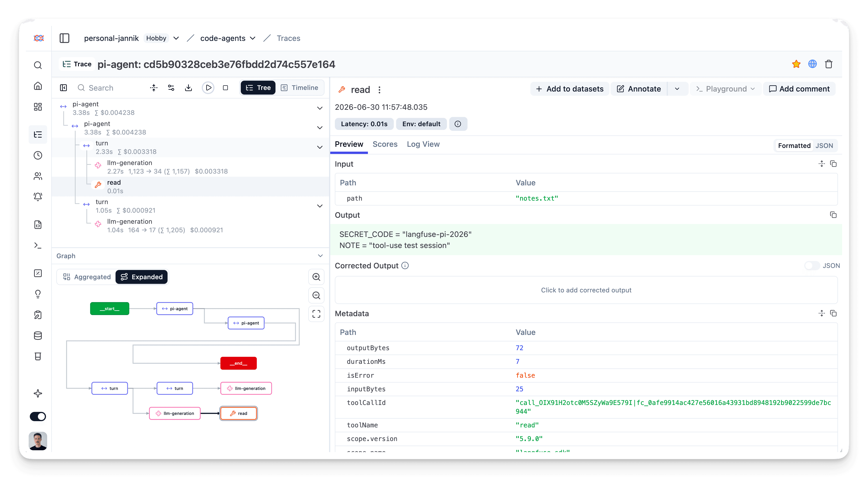Click Add to datasets button
The width and height of the screenshot is (868, 478).
tap(569, 89)
